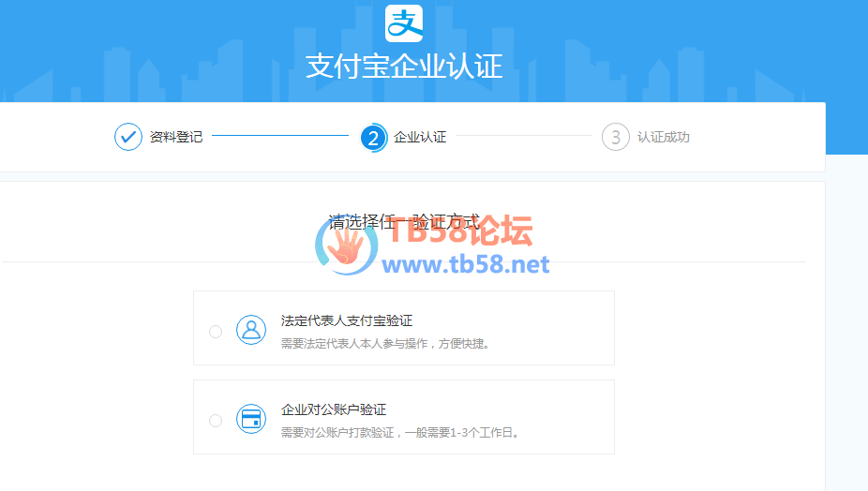Screen dimensions: 868x491
Task: Select the 法定代表人支付宝验证 radio button
Action: click(216, 332)
